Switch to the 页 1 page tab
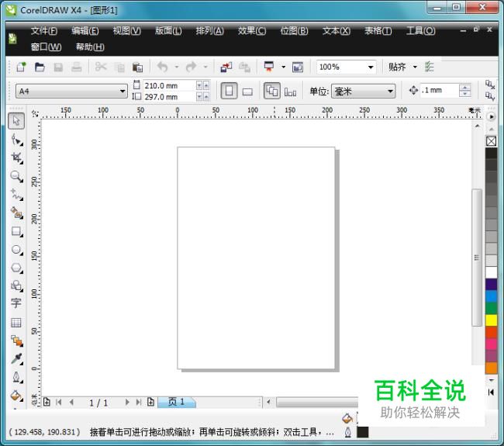The height and width of the screenshot is (446, 504). 177,402
